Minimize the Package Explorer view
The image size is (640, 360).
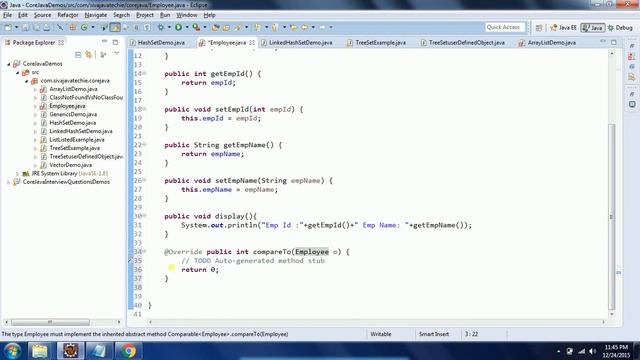click(104, 42)
